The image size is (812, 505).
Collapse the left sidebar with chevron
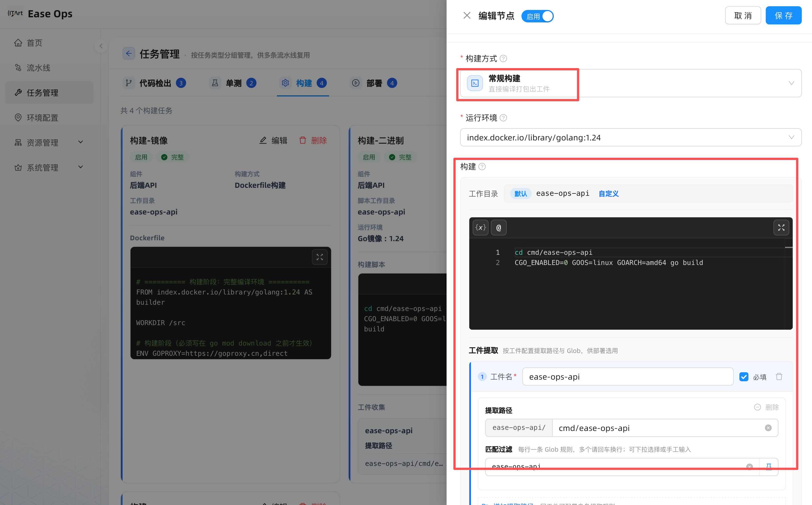(x=101, y=46)
